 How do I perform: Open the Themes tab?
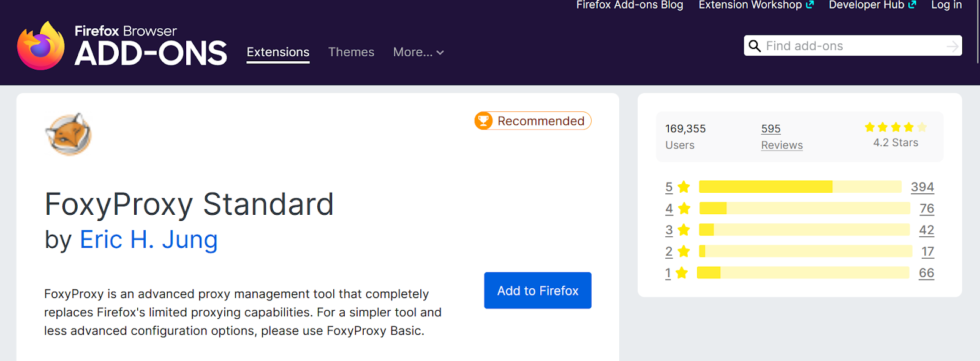(351, 52)
